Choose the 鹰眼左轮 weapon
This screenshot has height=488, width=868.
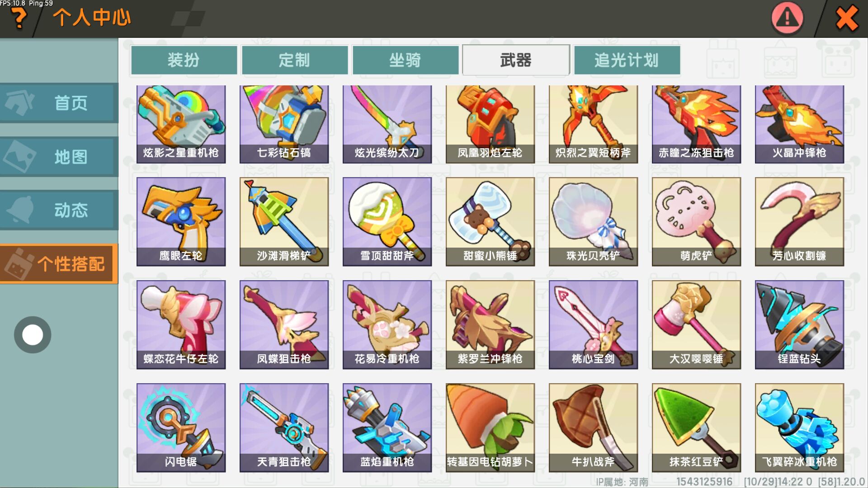181,221
